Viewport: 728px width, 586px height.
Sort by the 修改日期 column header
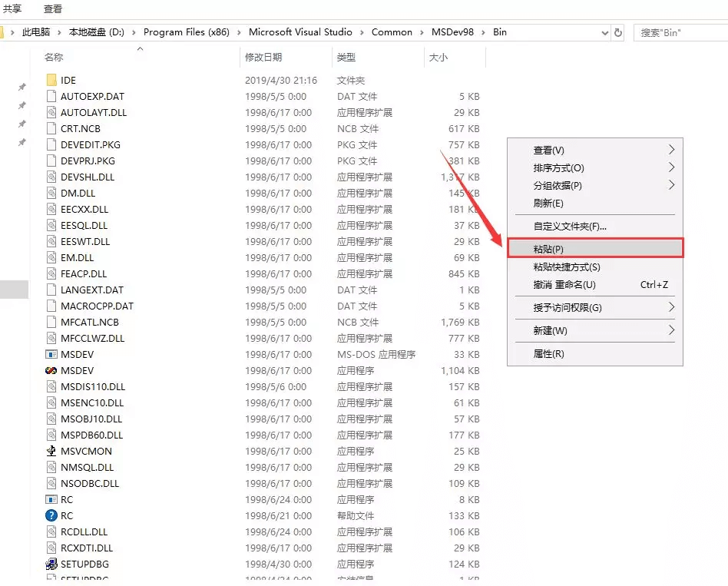(x=263, y=57)
